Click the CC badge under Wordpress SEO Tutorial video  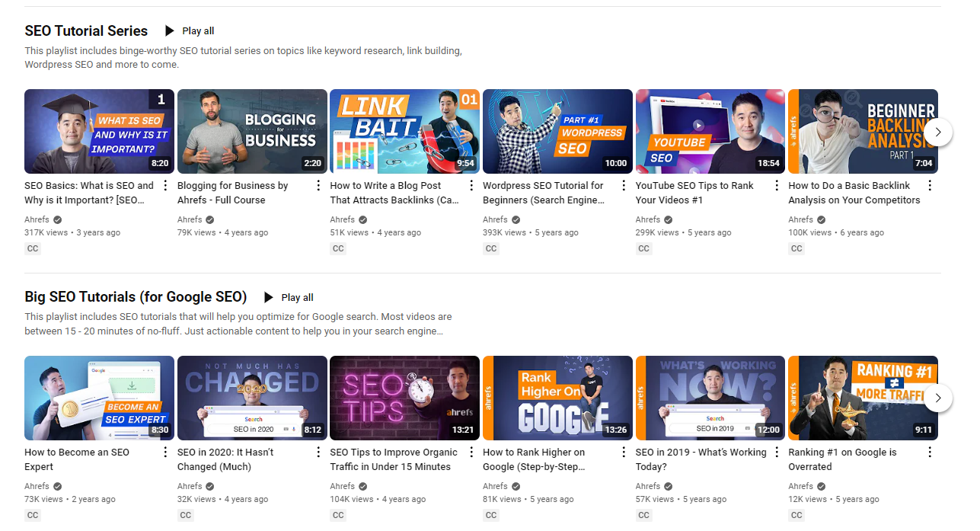491,248
